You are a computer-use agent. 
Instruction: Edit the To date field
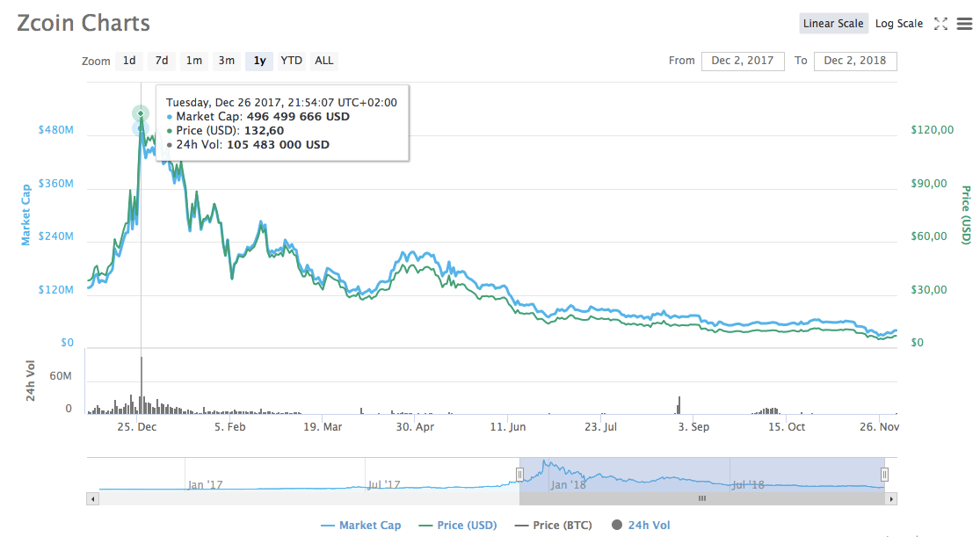855,61
